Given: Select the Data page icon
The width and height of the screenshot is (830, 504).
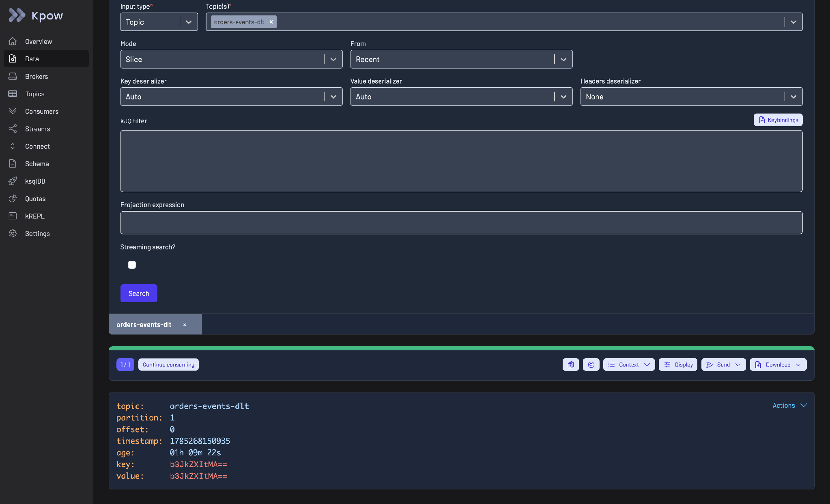Looking at the screenshot, I should [13, 59].
